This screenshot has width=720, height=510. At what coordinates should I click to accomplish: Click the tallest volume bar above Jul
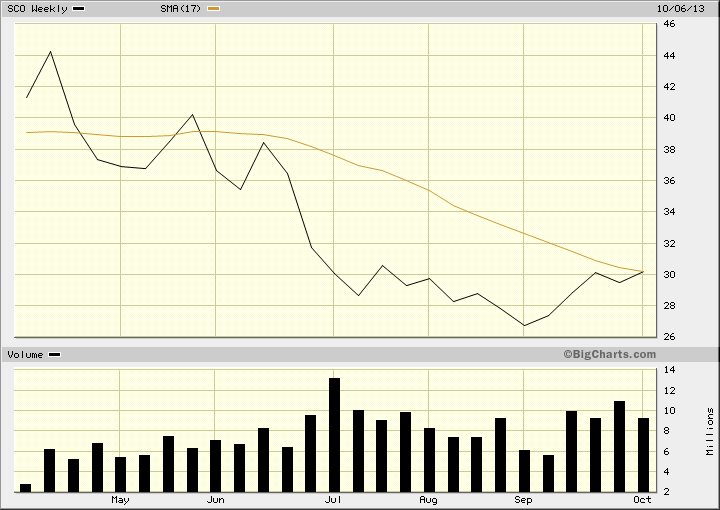click(334, 435)
